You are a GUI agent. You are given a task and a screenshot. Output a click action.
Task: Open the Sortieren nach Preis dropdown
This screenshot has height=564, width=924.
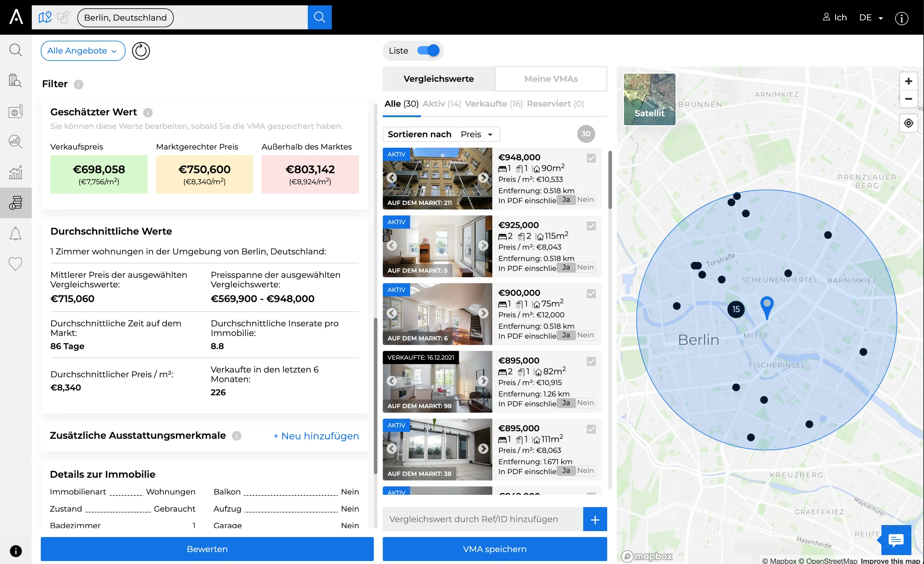(x=441, y=134)
